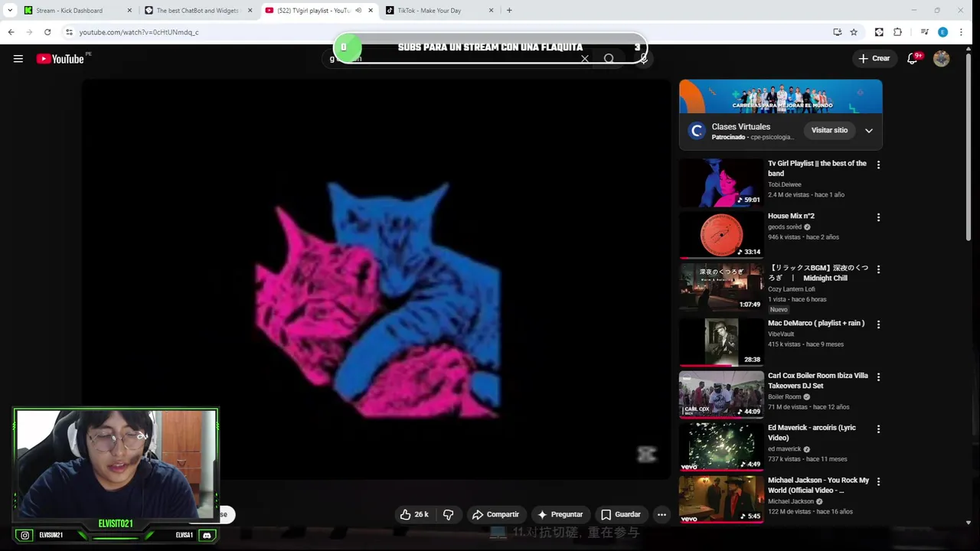The width and height of the screenshot is (980, 551).
Task: Open Carl Cox Boiler Room title
Action: (818, 381)
